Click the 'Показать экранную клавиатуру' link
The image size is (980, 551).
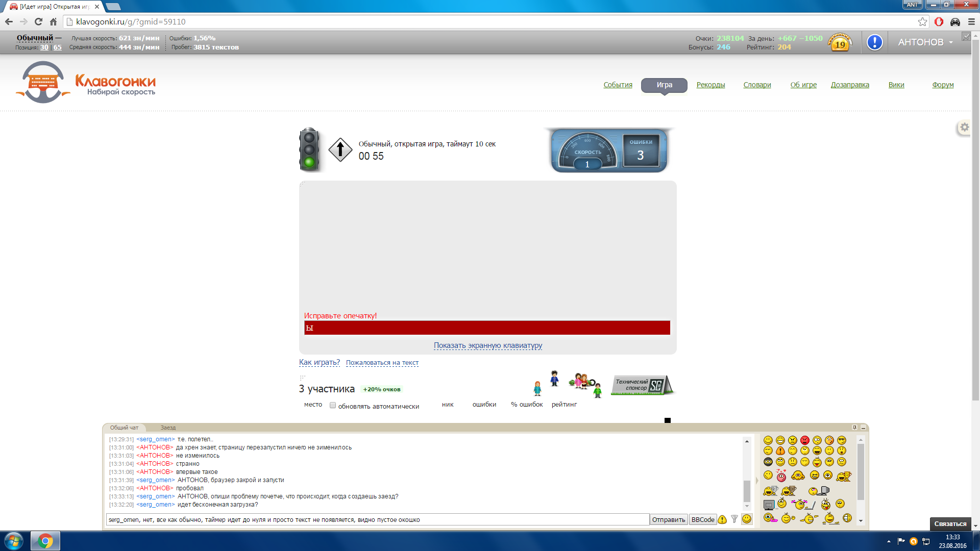[487, 345]
